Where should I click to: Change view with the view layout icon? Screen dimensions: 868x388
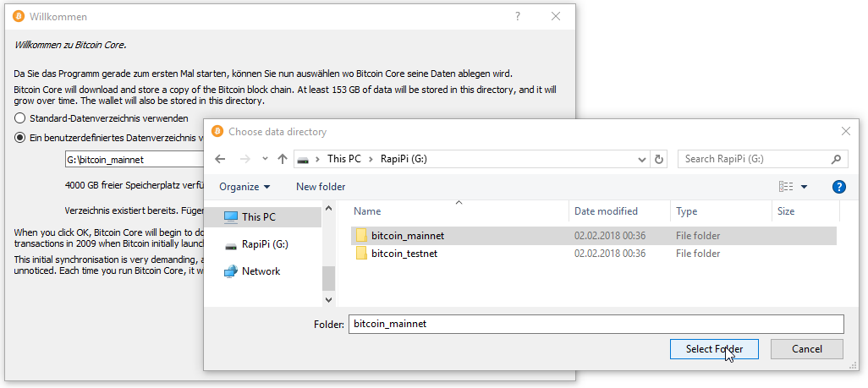point(786,187)
